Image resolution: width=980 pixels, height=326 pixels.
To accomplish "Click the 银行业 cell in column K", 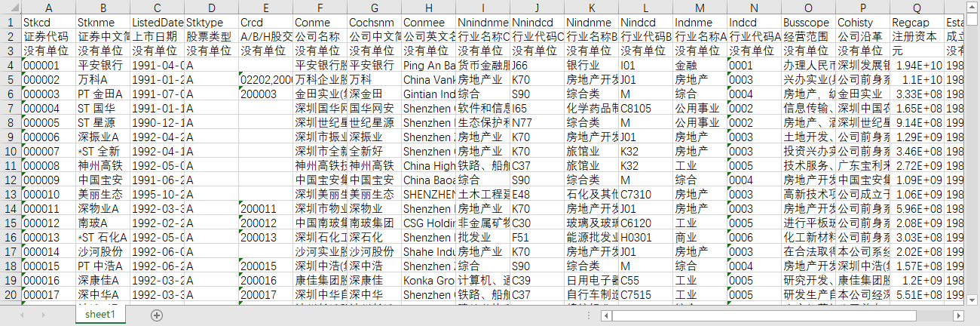I will click(591, 66).
